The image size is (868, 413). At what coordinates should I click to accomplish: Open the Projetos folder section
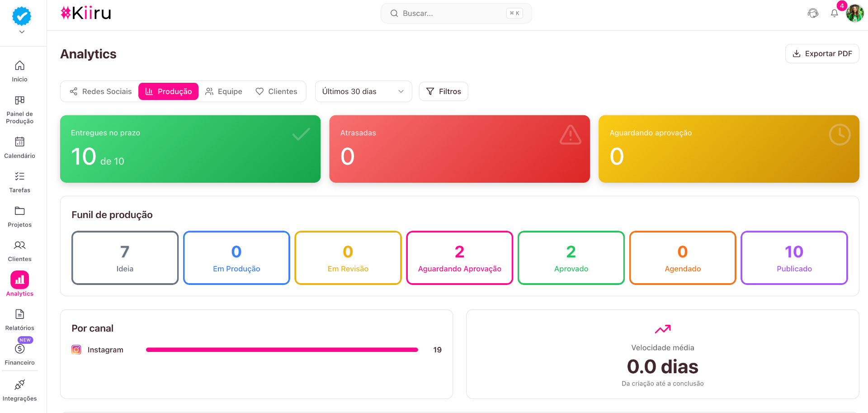pyautogui.click(x=19, y=217)
